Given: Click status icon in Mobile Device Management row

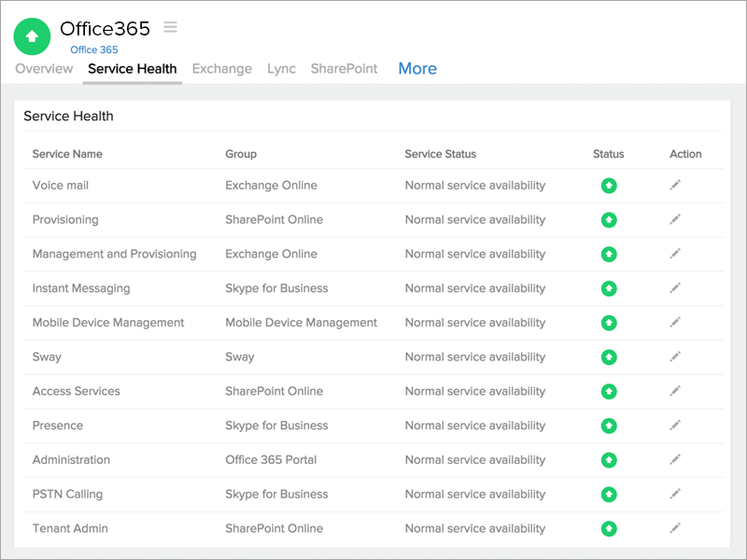Looking at the screenshot, I should pos(609,323).
